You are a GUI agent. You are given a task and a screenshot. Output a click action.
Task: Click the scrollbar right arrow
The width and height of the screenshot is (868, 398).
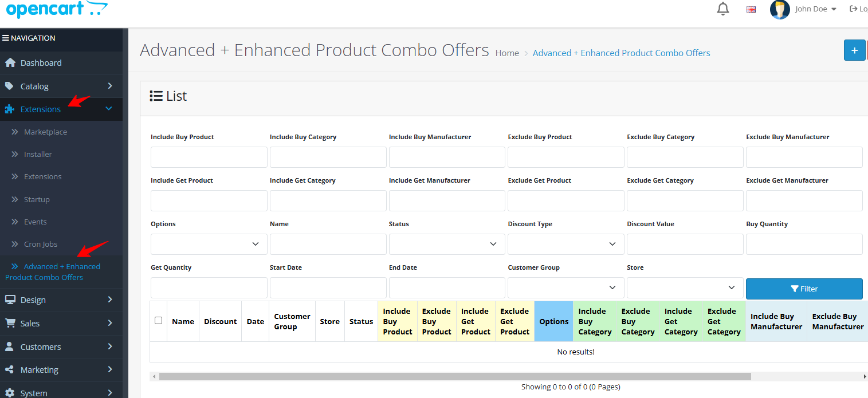(x=865, y=376)
